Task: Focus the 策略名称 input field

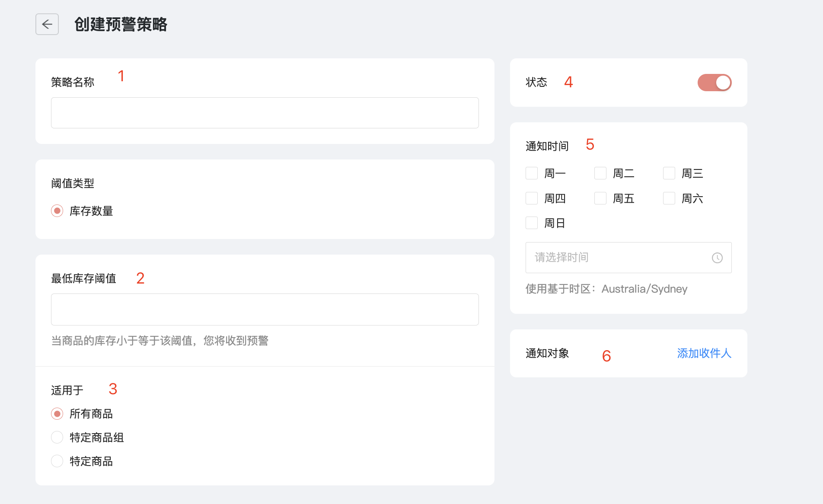Action: (x=265, y=113)
